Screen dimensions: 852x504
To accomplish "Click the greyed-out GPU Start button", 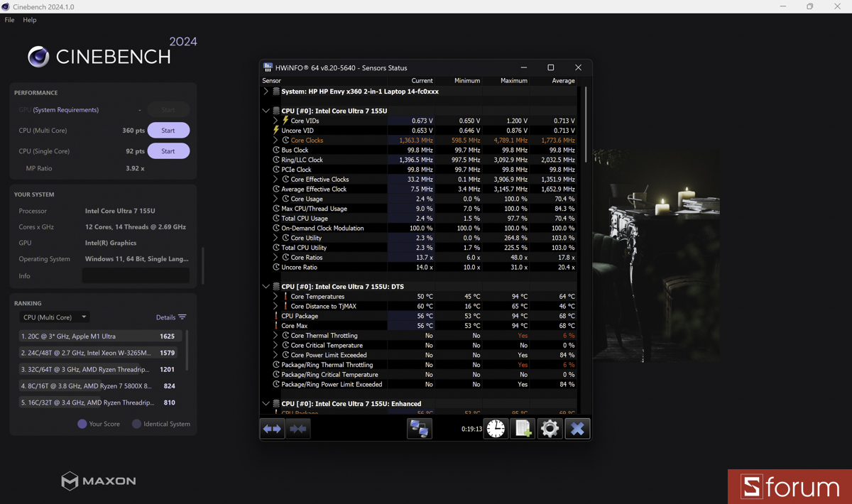I will [168, 110].
